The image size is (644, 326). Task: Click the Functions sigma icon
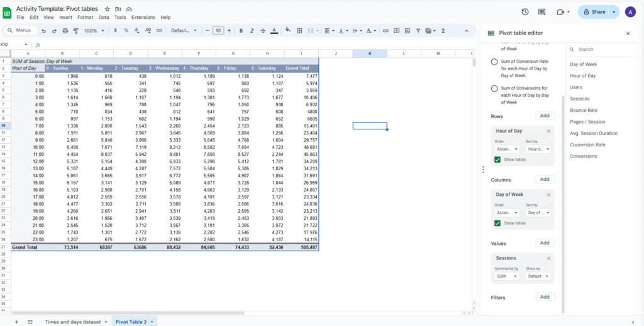[443, 30]
